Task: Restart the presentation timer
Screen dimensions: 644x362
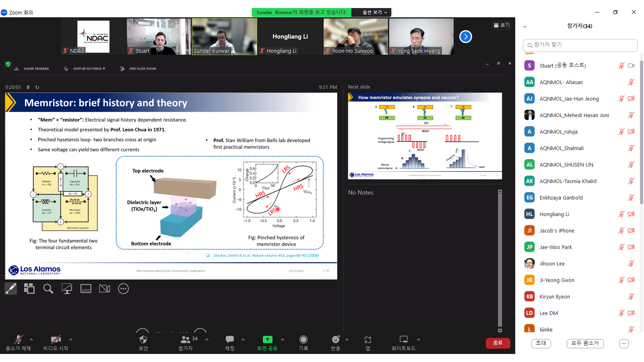Action: pos(37,87)
